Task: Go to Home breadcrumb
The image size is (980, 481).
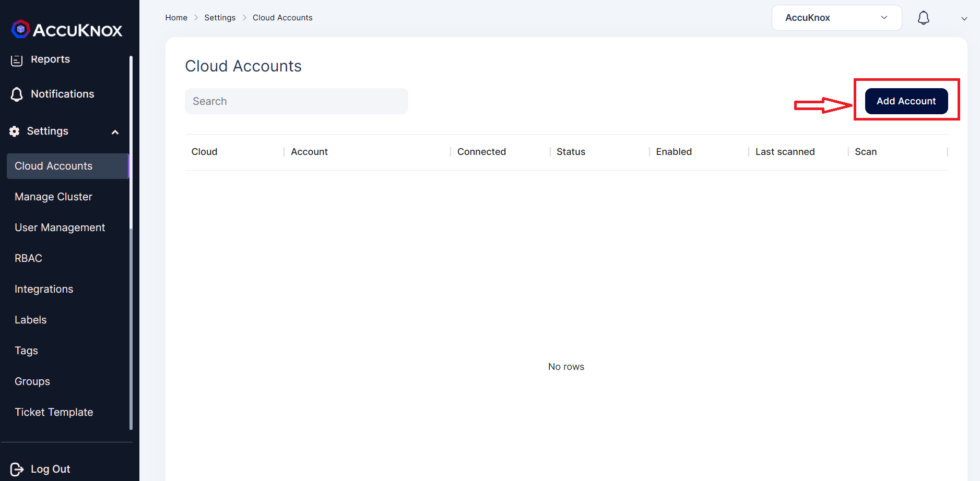Action: coord(176,18)
